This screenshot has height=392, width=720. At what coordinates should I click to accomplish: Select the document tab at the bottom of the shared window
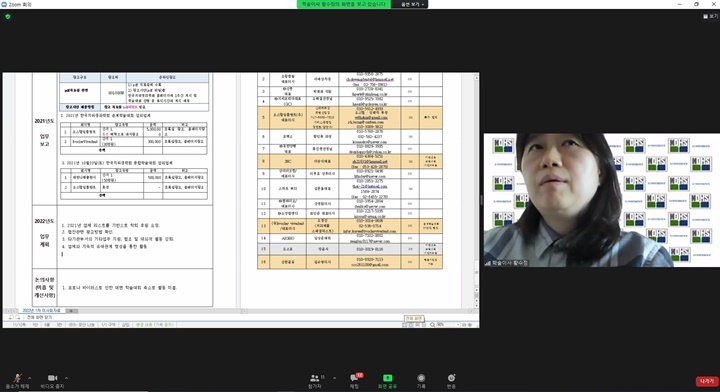tap(41, 311)
